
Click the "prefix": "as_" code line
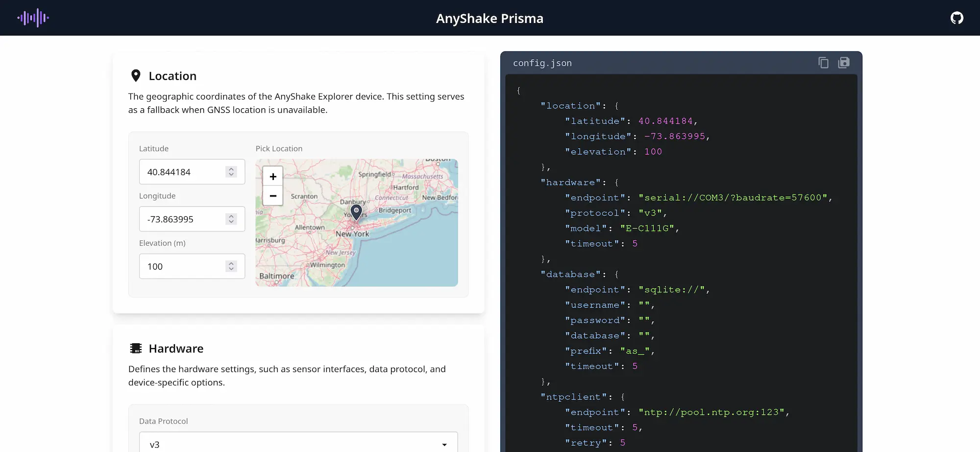610,351
